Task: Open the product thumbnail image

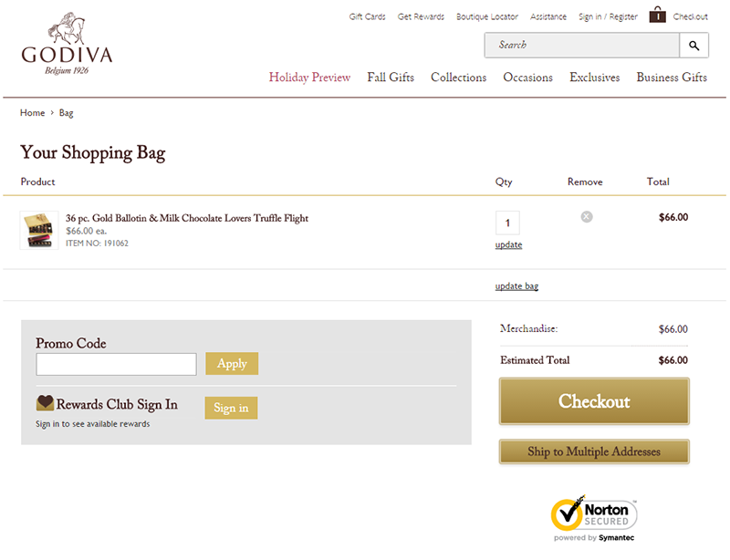Action: [39, 230]
